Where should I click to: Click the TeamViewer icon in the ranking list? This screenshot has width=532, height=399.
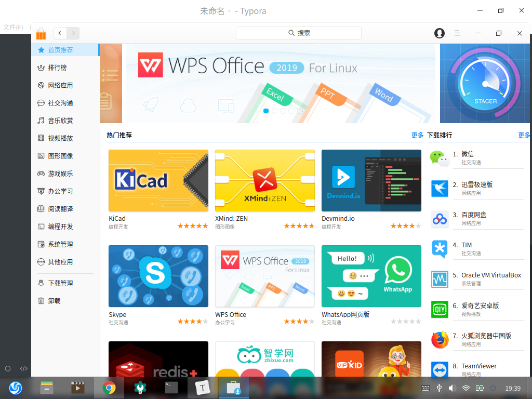click(x=440, y=369)
